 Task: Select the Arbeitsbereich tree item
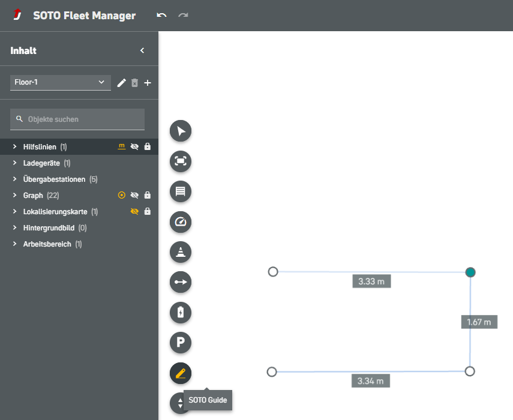click(47, 244)
